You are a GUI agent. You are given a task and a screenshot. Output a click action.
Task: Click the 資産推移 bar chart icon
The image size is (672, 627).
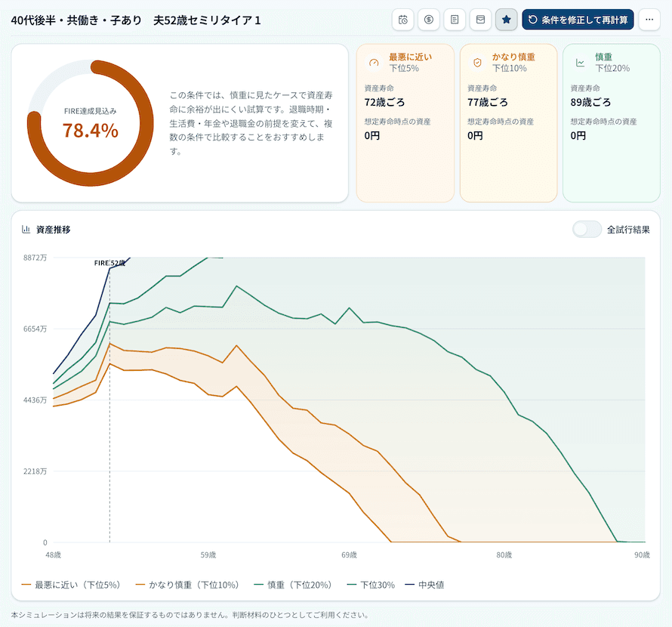point(26,230)
